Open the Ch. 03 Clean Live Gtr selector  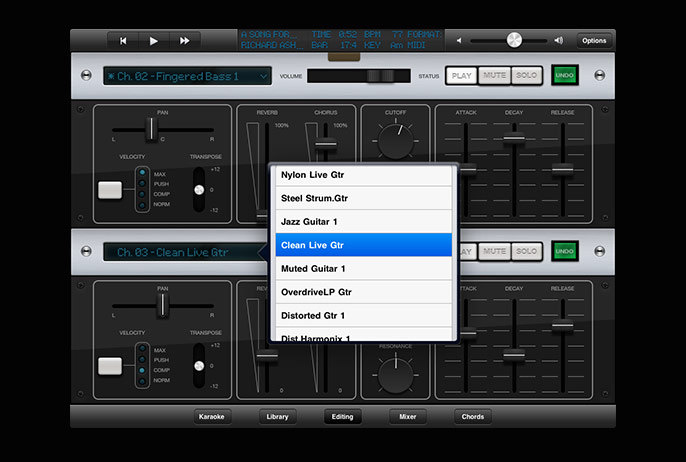click(184, 252)
